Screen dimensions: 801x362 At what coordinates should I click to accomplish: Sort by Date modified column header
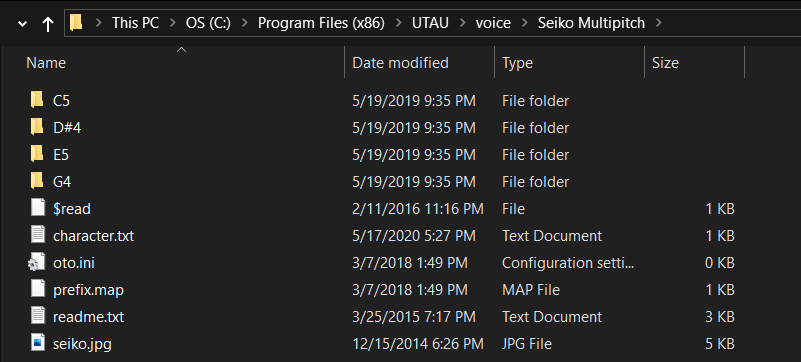(419, 62)
